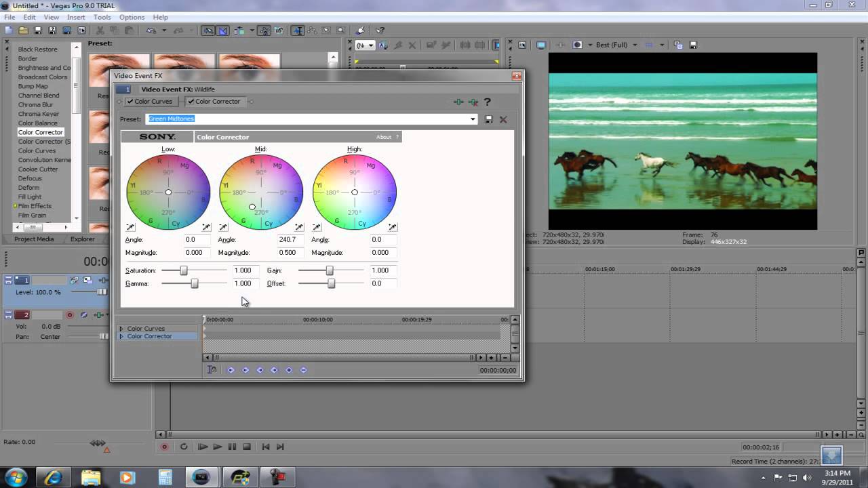This screenshot has width=868, height=488.
Task: Open the Undo history dropdown arrow
Action: point(163,30)
